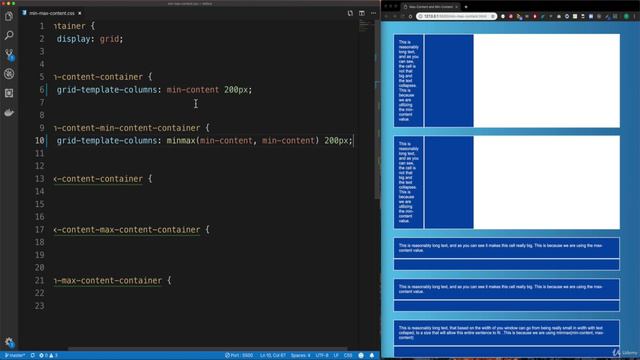Screen dimensions: 640x360
Task: Open a new browser tab with the plus button
Action: [466, 7]
